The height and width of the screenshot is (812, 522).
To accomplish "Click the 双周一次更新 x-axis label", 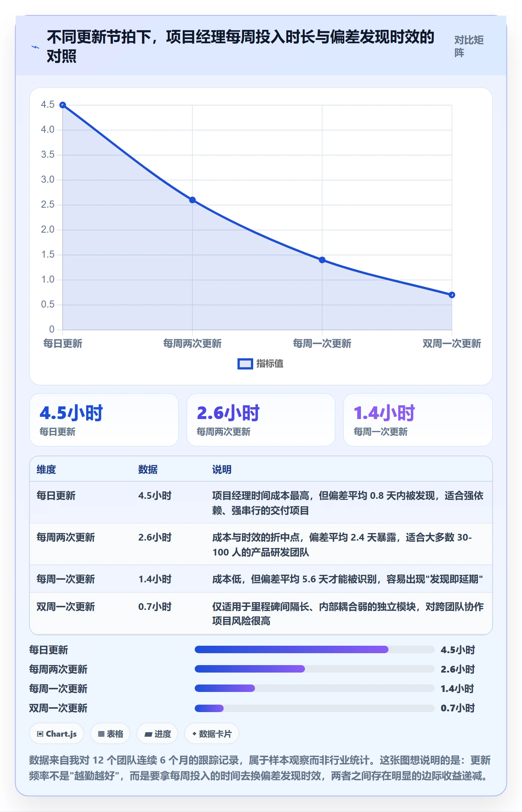I will pyautogui.click(x=452, y=344).
